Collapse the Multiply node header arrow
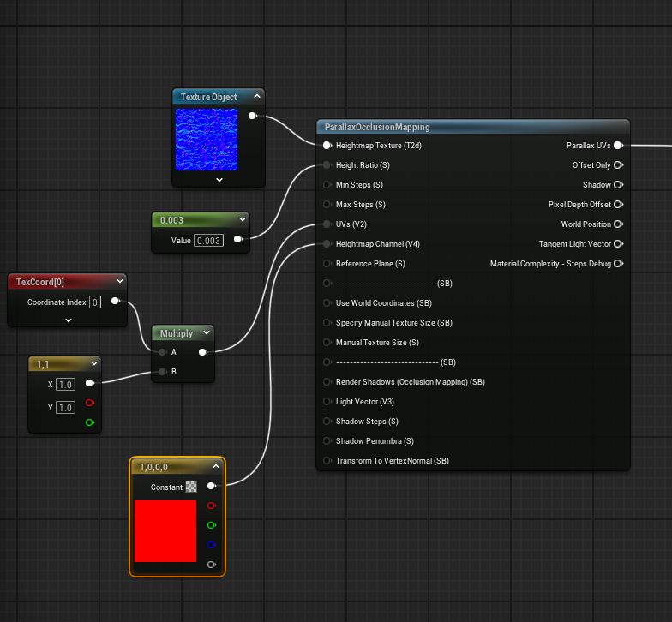This screenshot has height=622, width=672. [x=206, y=333]
